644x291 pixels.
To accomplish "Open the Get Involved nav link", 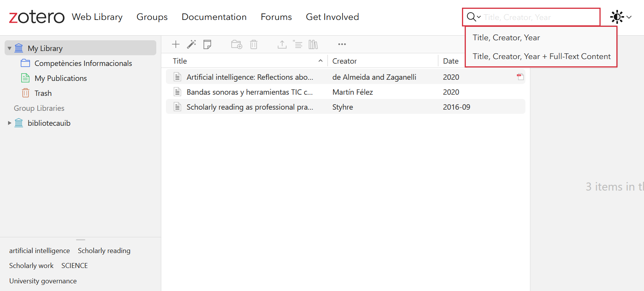I will coord(332,17).
